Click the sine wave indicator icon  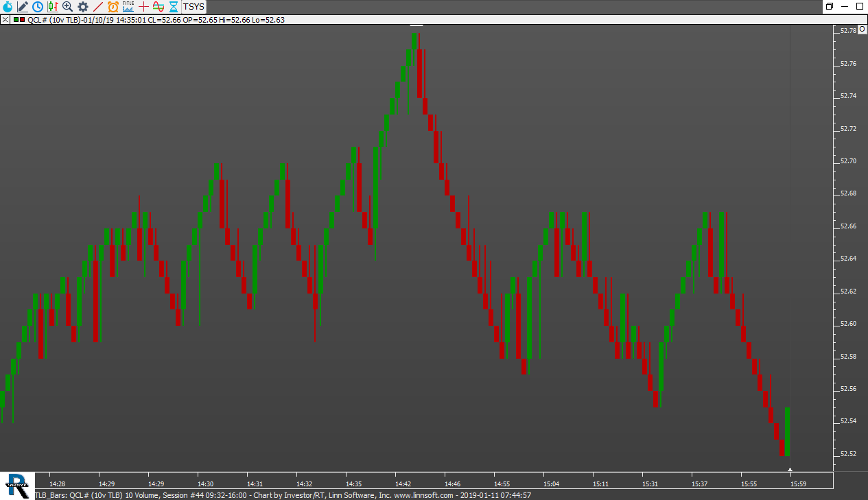click(x=159, y=7)
